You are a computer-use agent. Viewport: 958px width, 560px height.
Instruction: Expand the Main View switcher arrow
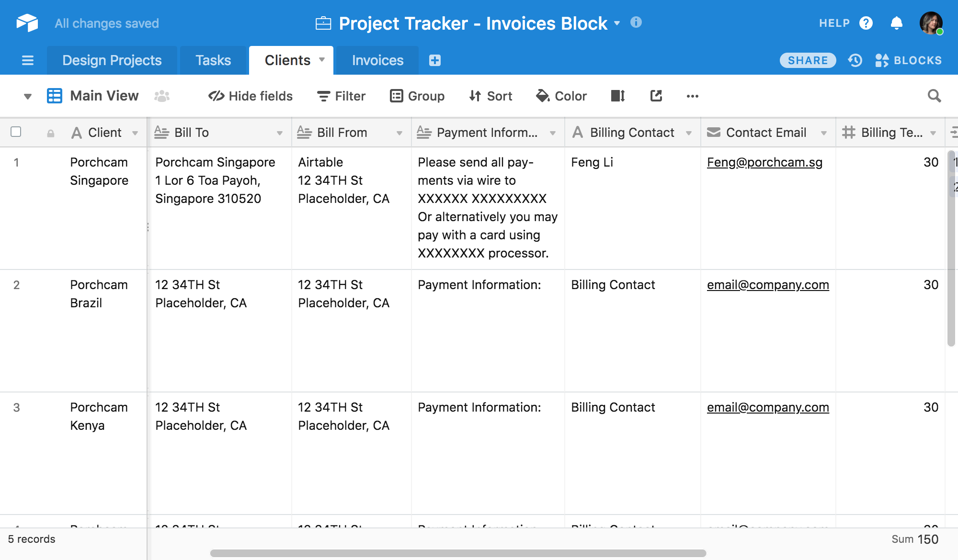28,96
